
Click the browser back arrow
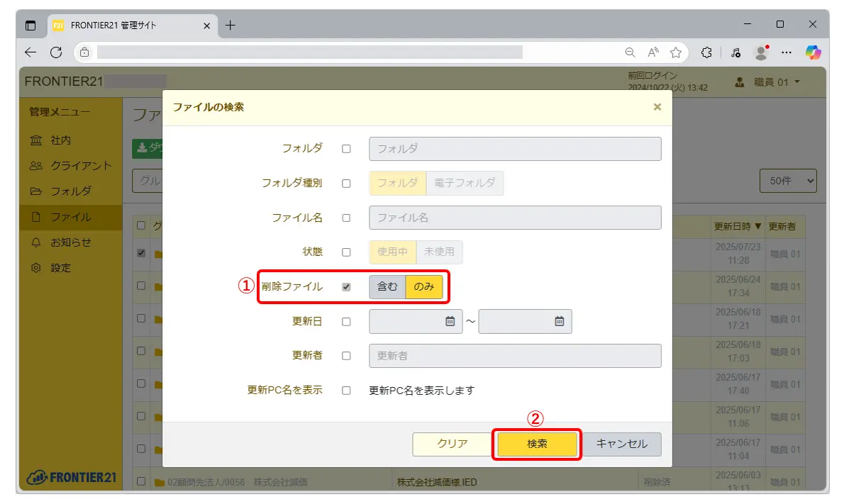coord(30,52)
